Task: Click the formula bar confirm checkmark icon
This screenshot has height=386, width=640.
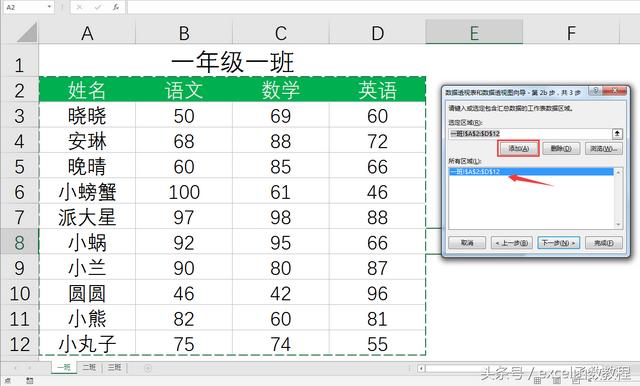Action: 98,7
